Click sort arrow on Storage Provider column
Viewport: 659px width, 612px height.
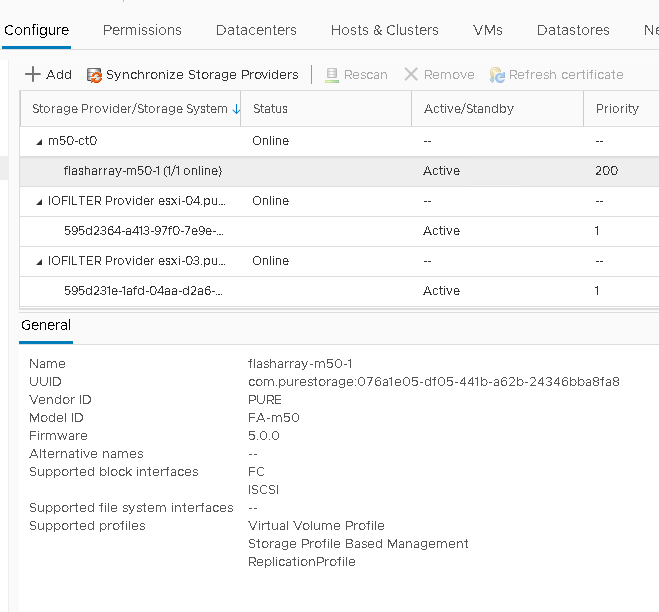point(236,109)
